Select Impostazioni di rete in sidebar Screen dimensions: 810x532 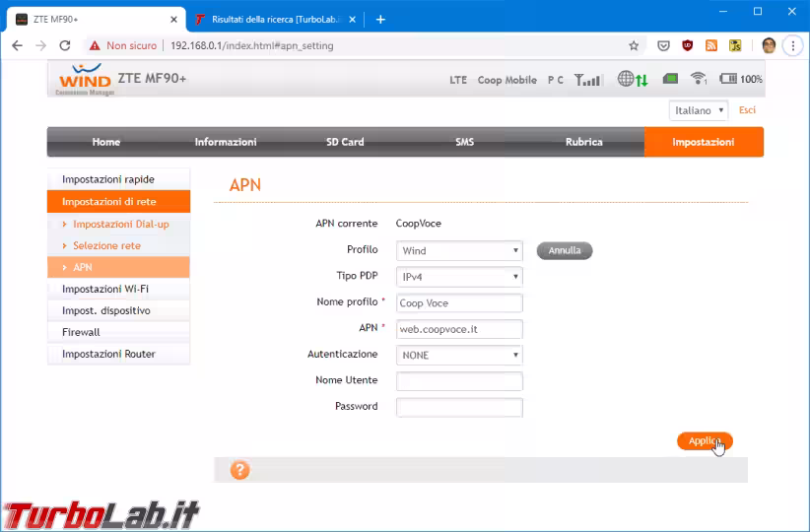tap(118, 201)
